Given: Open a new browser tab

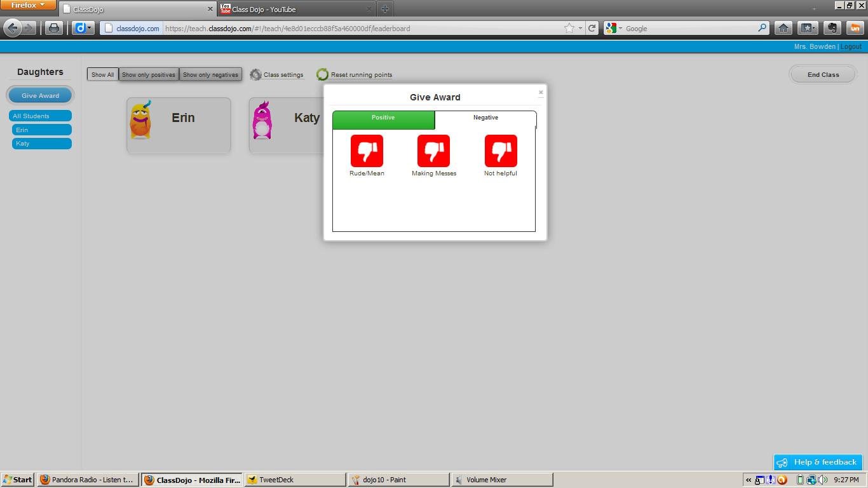Looking at the screenshot, I should (384, 9).
